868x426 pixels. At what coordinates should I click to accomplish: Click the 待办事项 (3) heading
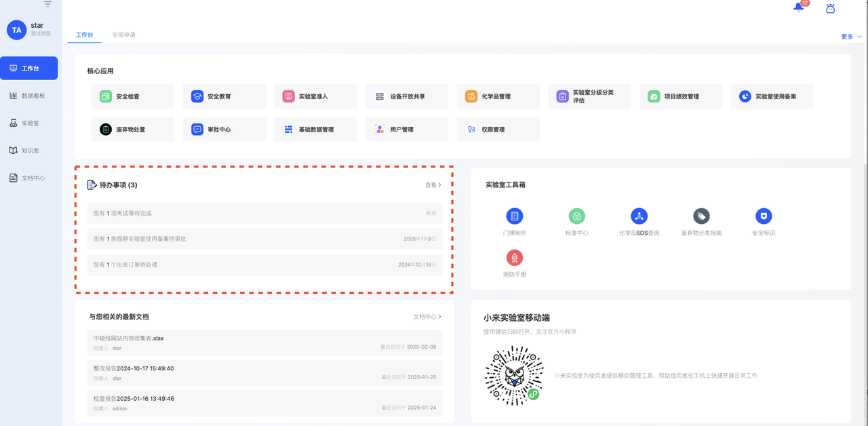coord(119,185)
